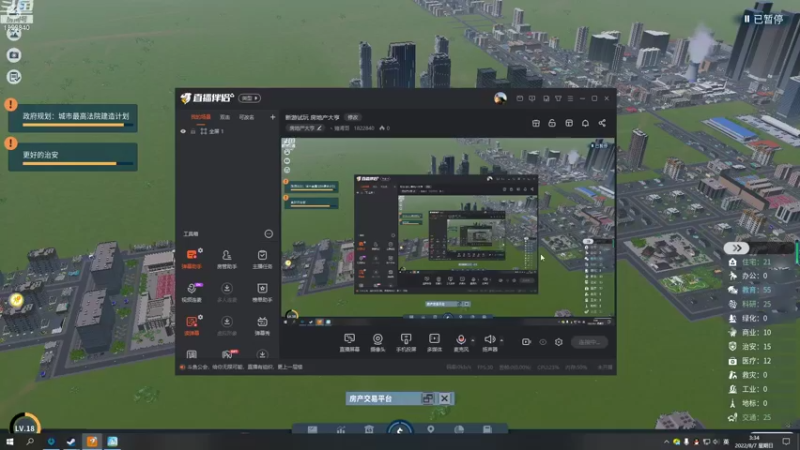This screenshot has height=450, width=800.
Task: Open the 视频连麦 tool
Action: (192, 292)
